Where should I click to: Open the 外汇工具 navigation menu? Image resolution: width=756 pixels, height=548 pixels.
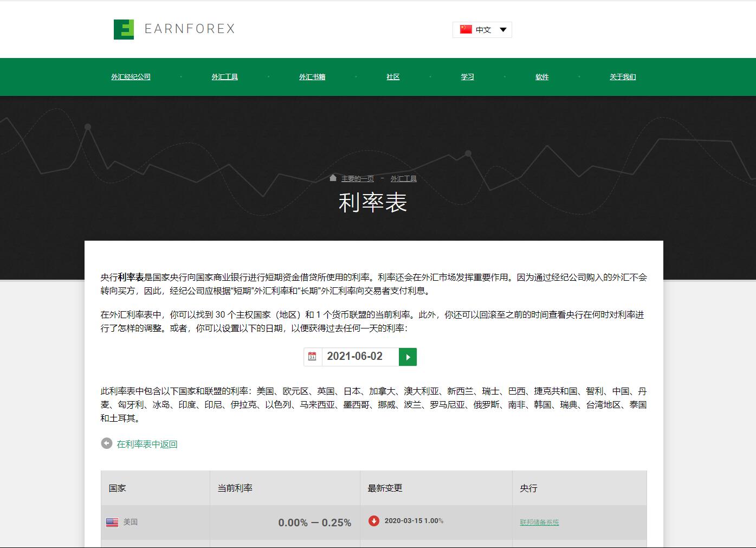click(x=224, y=77)
